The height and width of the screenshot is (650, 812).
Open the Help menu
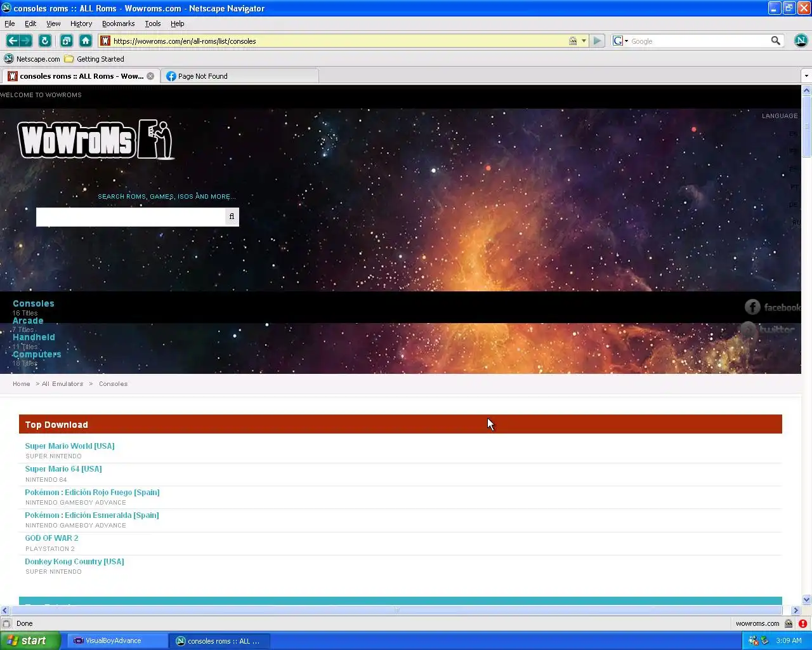177,23
